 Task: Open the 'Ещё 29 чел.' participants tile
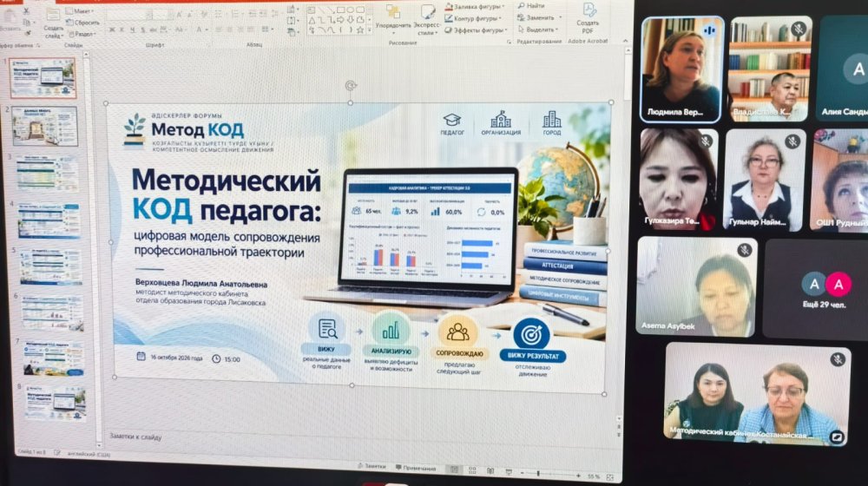click(815, 290)
